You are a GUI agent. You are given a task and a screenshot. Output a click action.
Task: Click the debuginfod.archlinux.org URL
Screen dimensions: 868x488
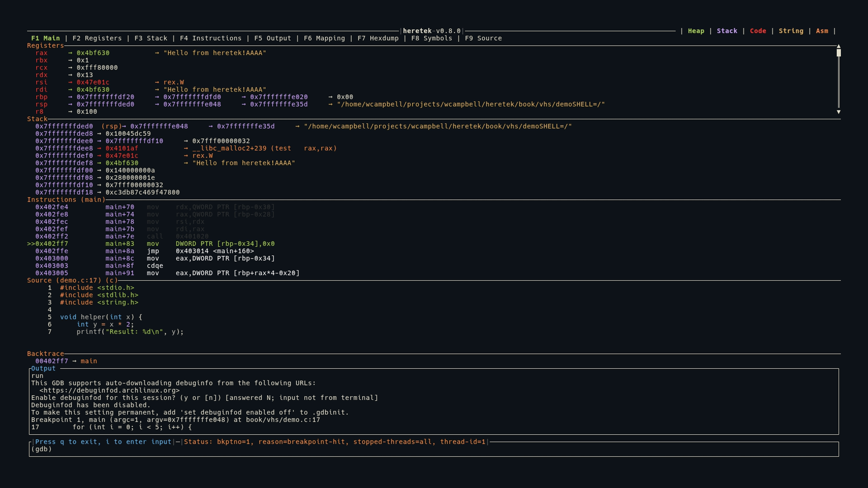[x=109, y=390]
